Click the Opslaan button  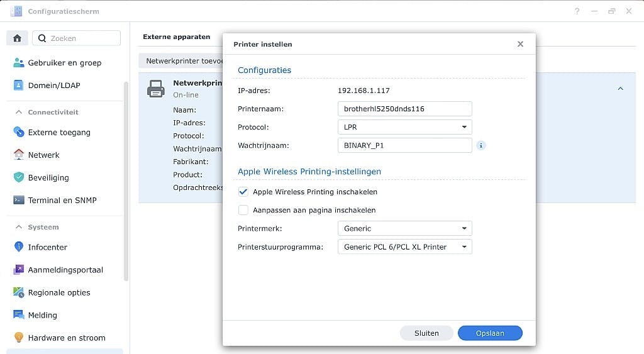[x=490, y=333]
